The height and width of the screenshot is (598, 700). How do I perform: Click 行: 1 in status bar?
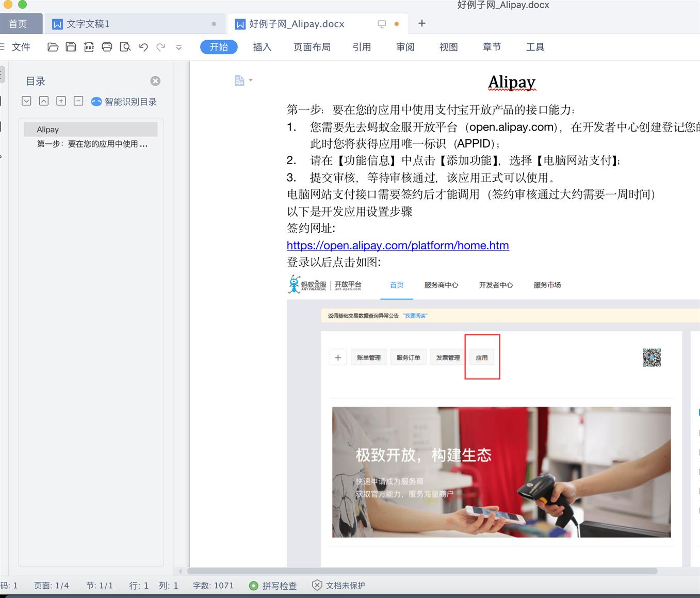139,586
